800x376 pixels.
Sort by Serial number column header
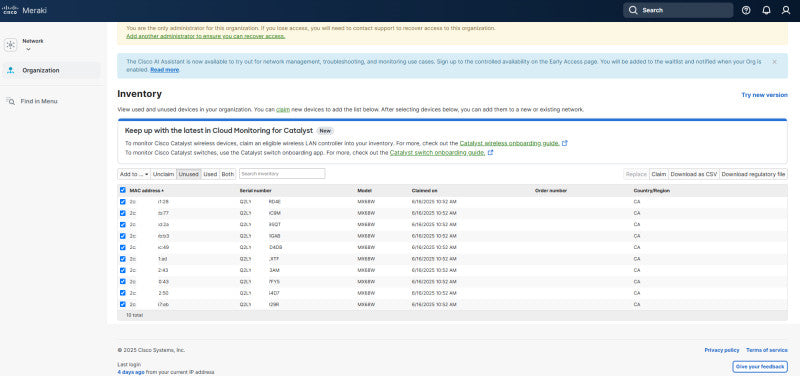pyautogui.click(x=255, y=190)
